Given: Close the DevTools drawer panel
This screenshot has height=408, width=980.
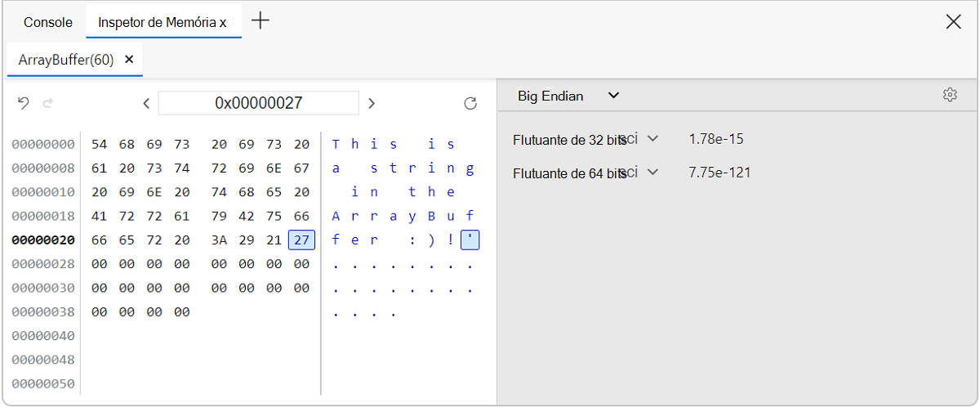Looking at the screenshot, I should click(953, 22).
